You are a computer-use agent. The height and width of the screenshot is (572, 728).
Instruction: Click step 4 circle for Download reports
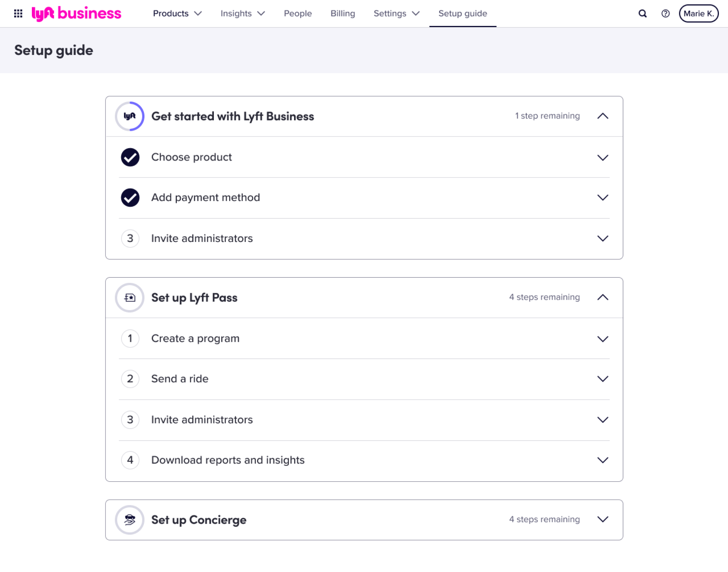[130, 460]
